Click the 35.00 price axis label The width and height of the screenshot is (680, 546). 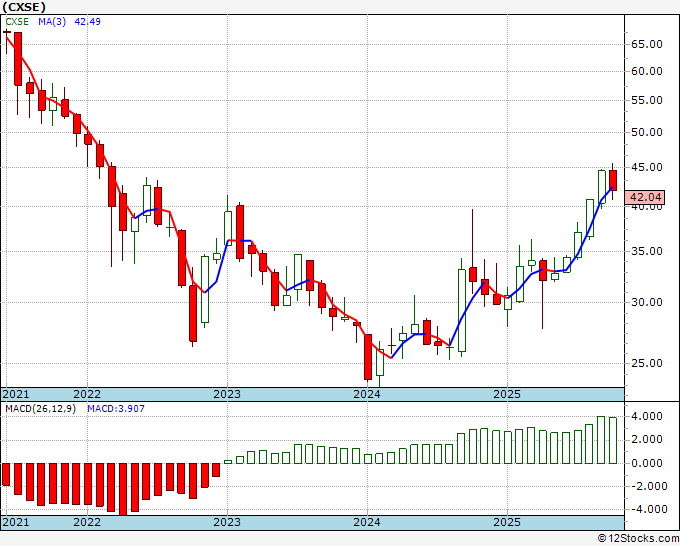(x=647, y=251)
